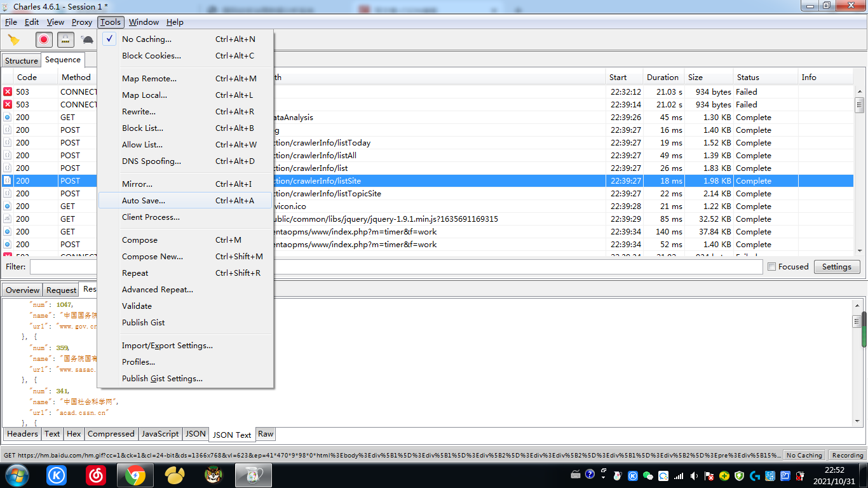The height and width of the screenshot is (488, 868).
Task: Click WeChat tray icon
Action: [648, 475]
